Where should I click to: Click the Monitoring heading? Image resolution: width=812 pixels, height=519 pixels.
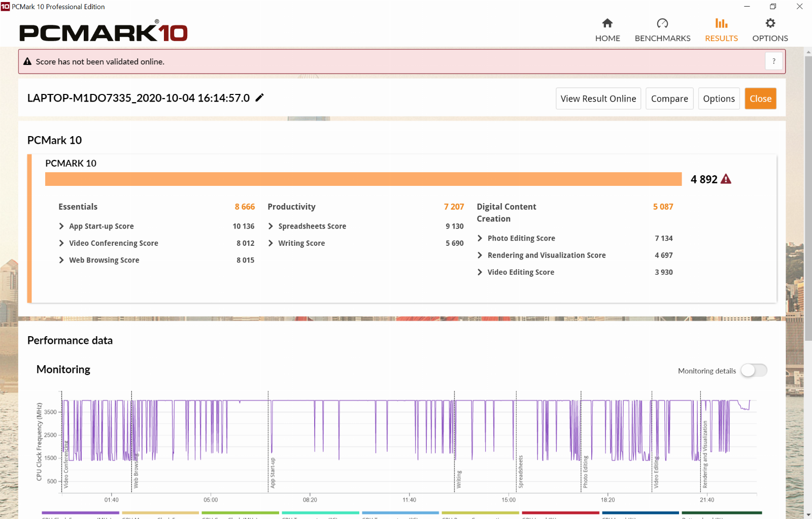click(x=63, y=369)
